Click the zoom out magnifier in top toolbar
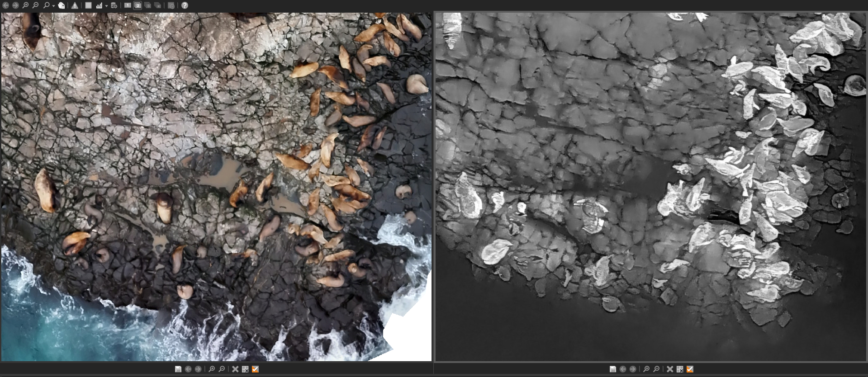 point(35,5)
